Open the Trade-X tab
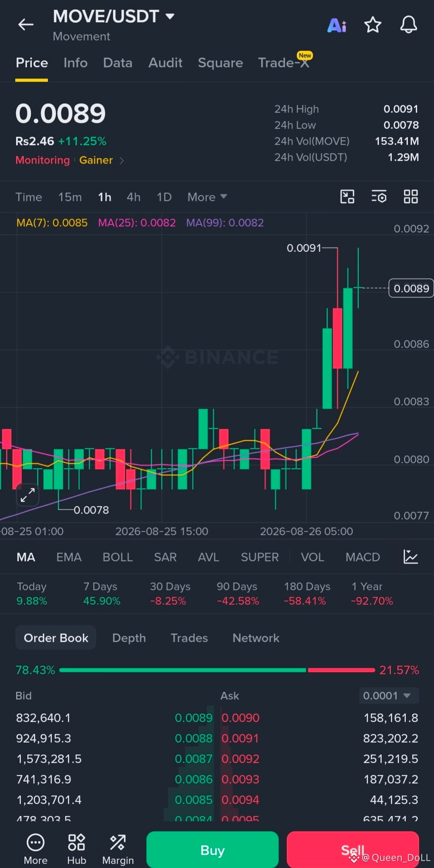 tap(284, 63)
